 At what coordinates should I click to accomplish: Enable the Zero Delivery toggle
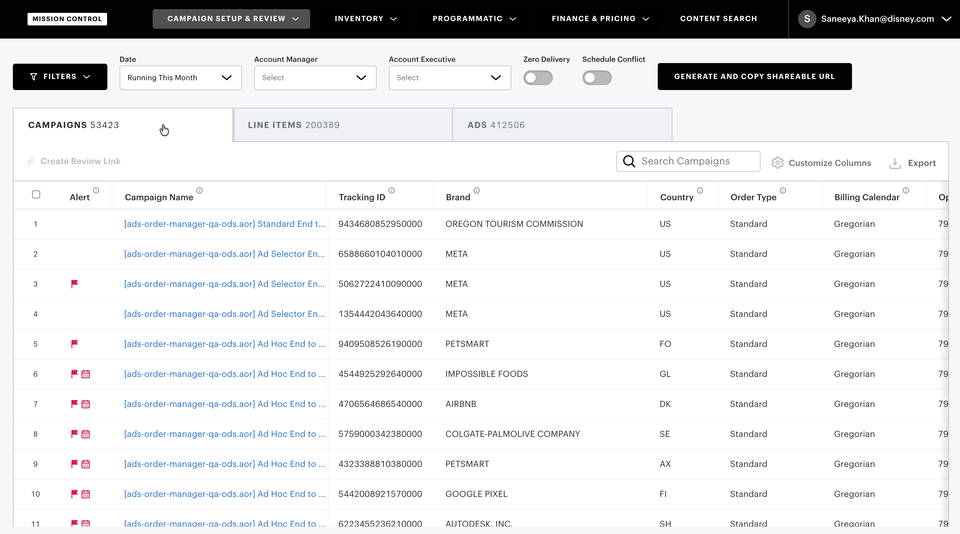coord(538,78)
